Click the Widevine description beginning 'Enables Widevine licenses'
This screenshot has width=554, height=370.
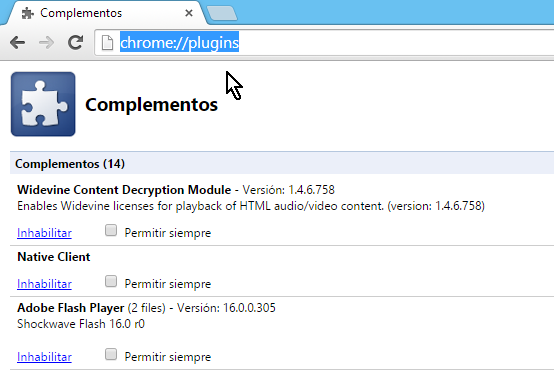click(x=251, y=206)
